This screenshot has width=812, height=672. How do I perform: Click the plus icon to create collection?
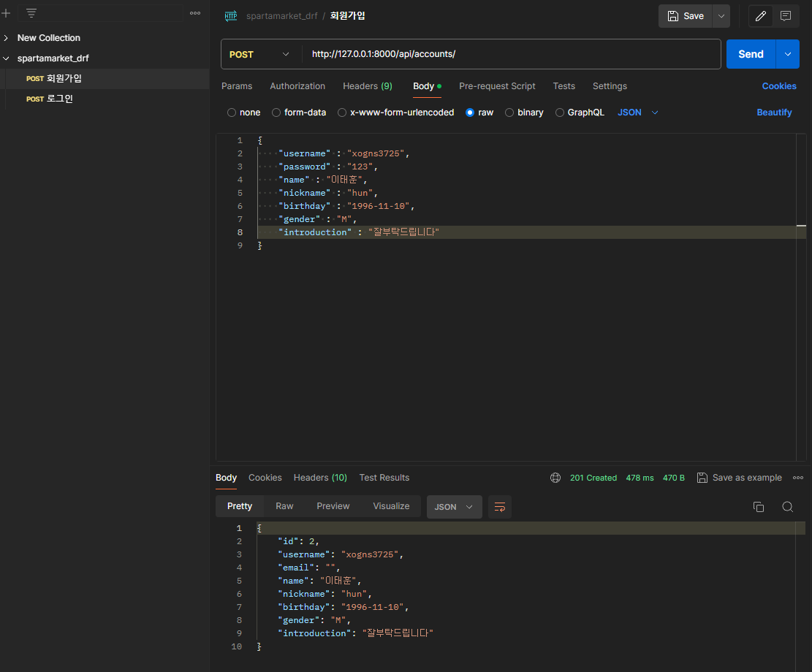7,13
